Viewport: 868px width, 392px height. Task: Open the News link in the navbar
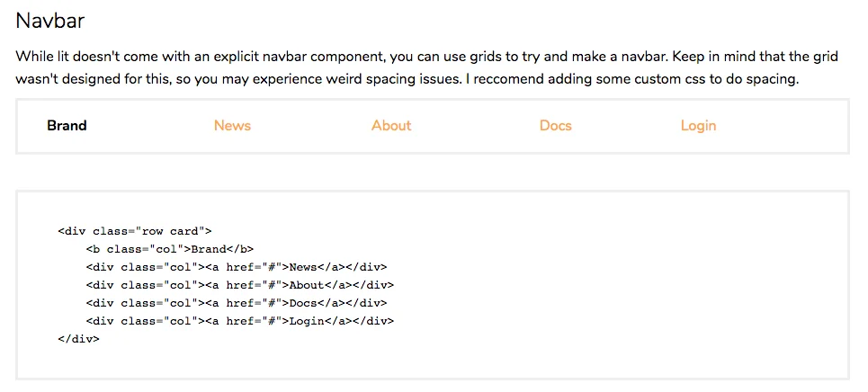point(232,126)
